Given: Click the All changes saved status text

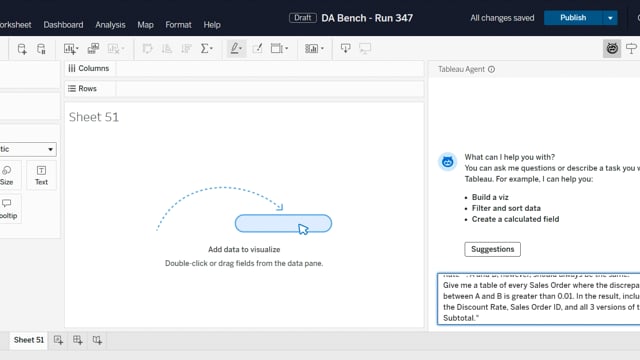Looking at the screenshot, I should pyautogui.click(x=502, y=18).
